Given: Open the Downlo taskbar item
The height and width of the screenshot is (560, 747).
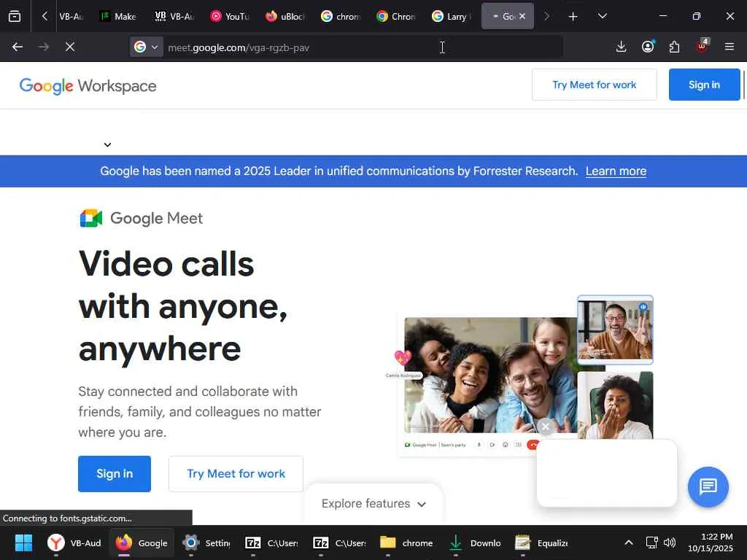Looking at the screenshot, I should point(475,542).
